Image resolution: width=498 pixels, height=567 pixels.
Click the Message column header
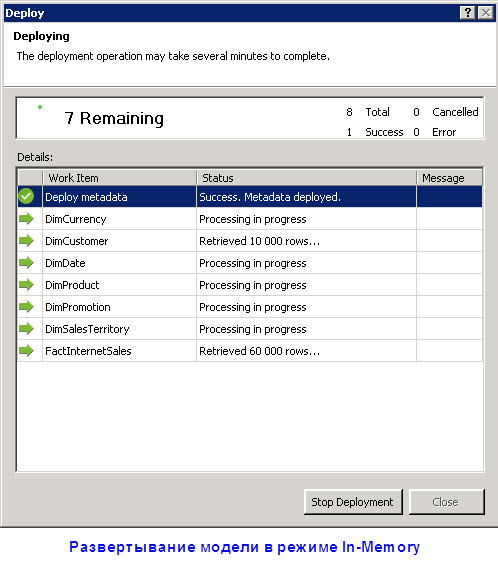tap(450, 178)
